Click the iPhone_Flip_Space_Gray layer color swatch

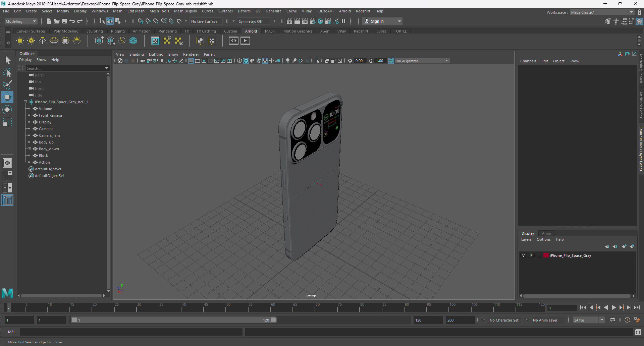[546, 255]
